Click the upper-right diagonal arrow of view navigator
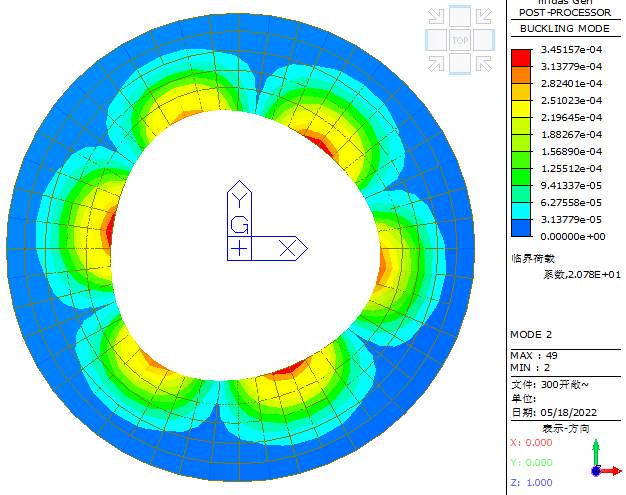The height and width of the screenshot is (495, 626). pos(483,16)
